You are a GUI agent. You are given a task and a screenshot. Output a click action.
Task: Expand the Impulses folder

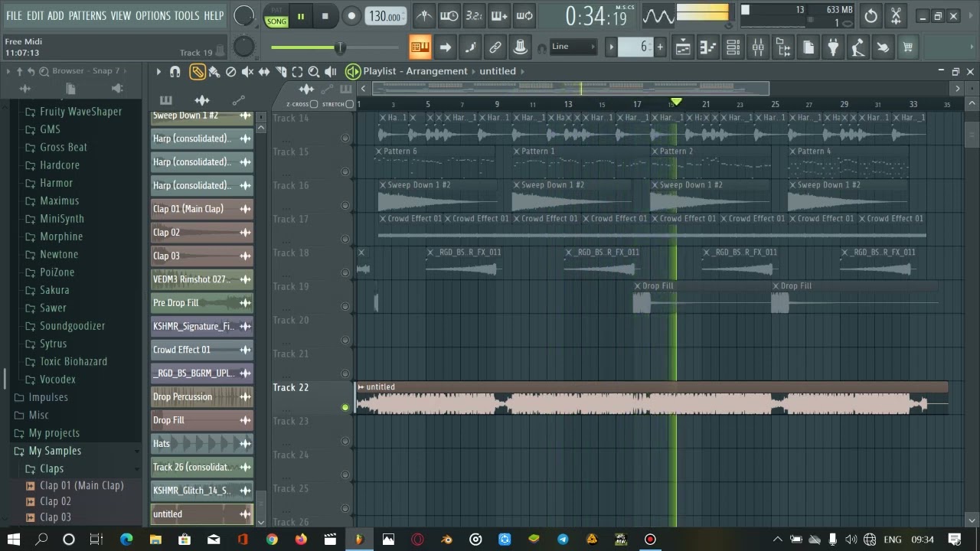(48, 397)
